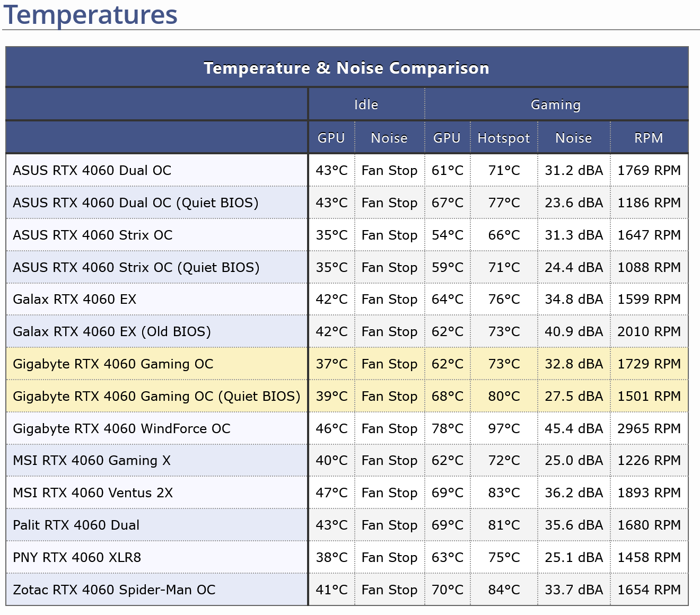The width and height of the screenshot is (700, 615).
Task: Click the 1769 RPM cell
Action: pyautogui.click(x=649, y=170)
